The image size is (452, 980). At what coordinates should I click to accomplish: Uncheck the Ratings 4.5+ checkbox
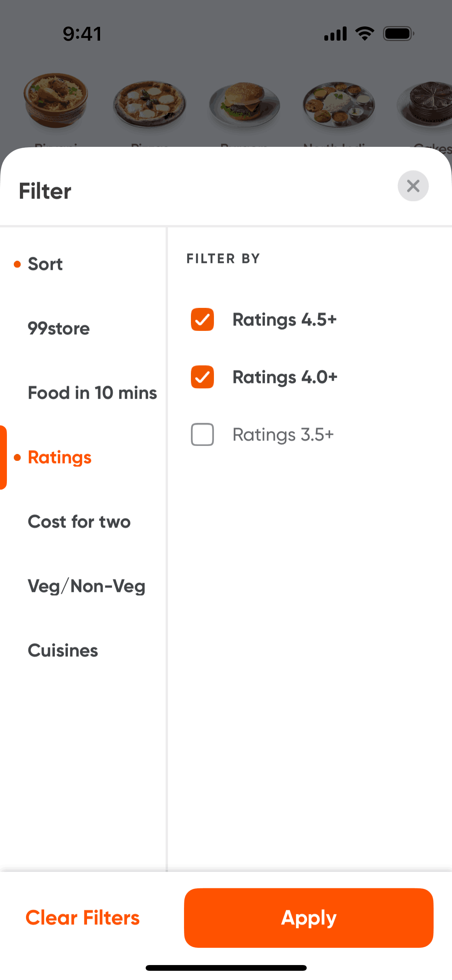[202, 319]
